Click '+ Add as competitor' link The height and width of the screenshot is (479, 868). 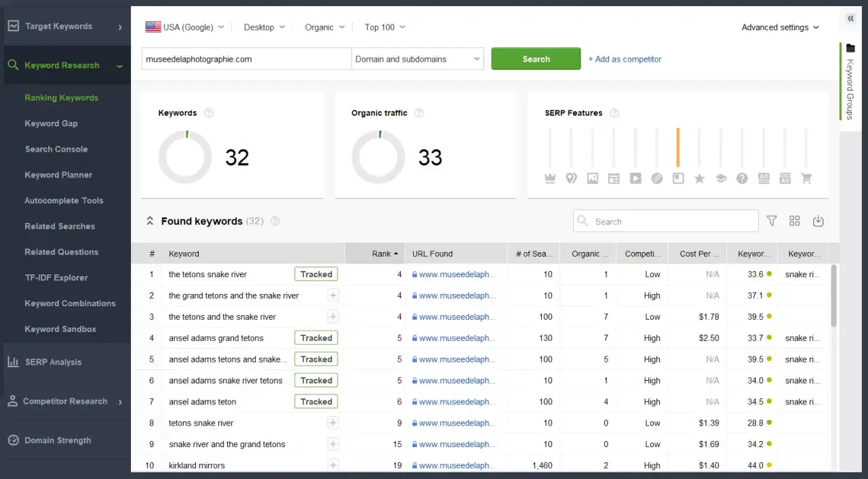625,59
